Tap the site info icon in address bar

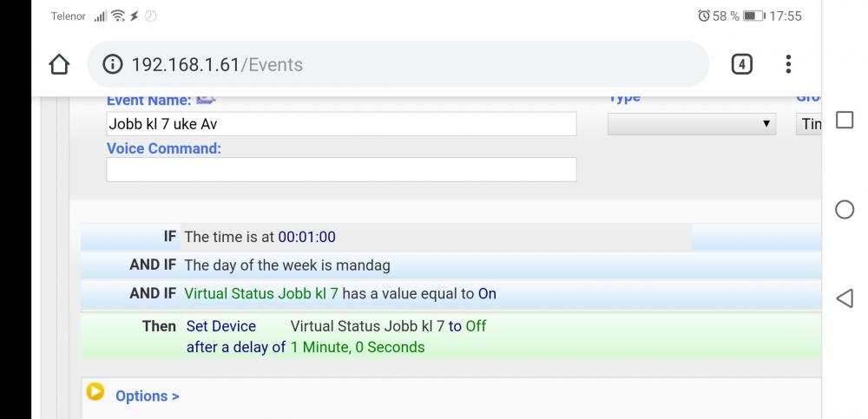click(x=113, y=65)
